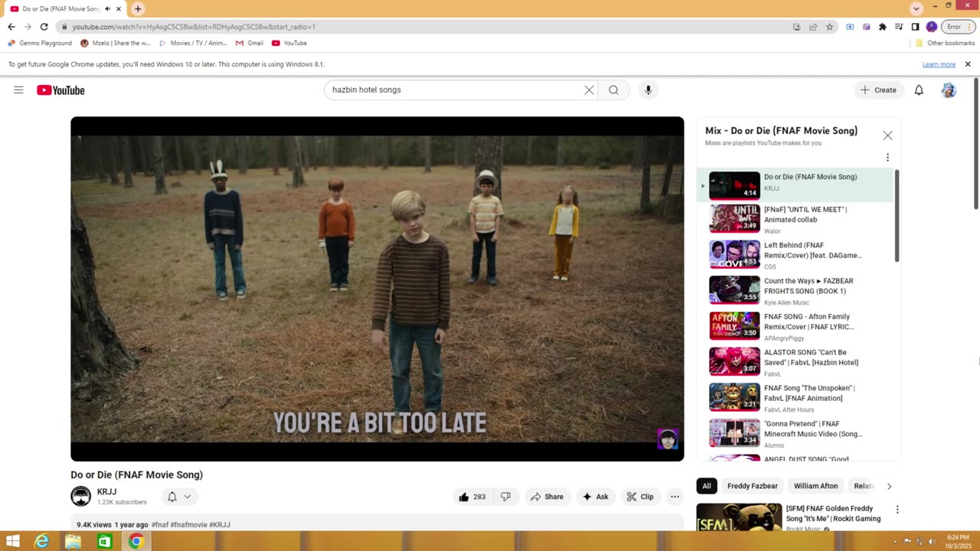Install or download page icon in address bar
Screen dimensions: 980x551
point(796,27)
